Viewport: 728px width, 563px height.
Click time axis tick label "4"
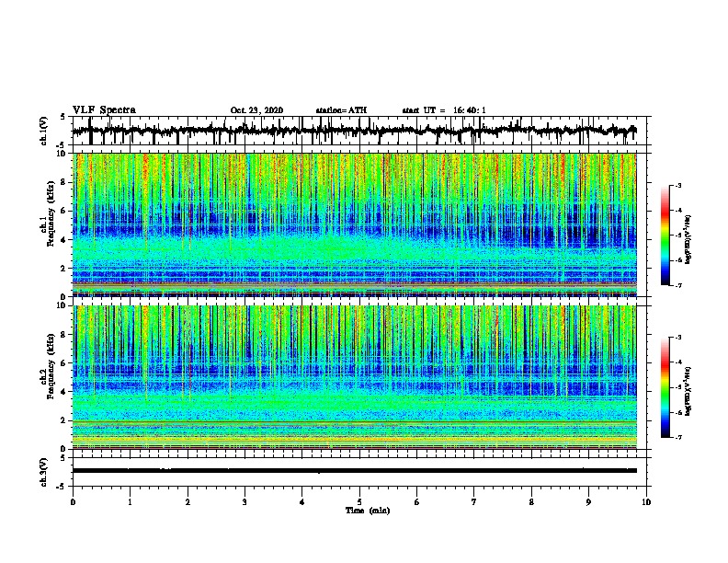302,502
